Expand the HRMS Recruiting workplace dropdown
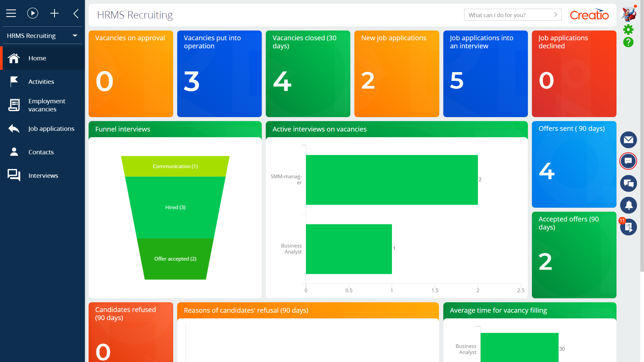The width and height of the screenshot is (644, 362). point(75,36)
